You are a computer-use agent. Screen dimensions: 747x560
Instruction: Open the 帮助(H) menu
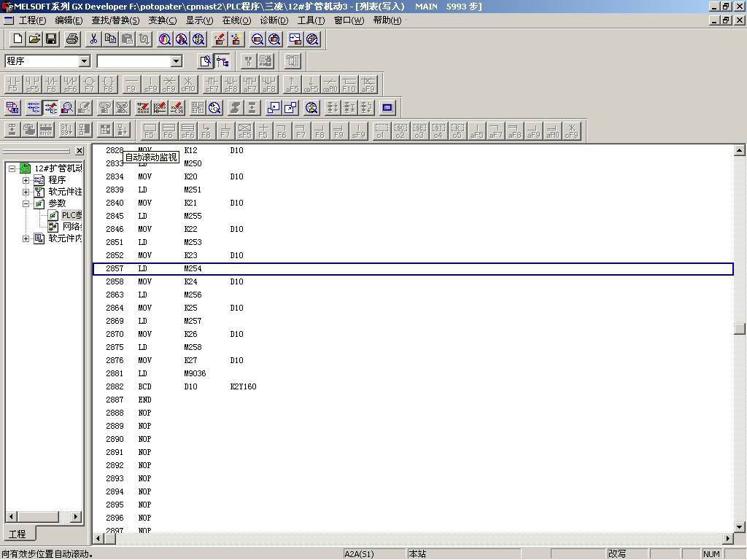coord(387,20)
